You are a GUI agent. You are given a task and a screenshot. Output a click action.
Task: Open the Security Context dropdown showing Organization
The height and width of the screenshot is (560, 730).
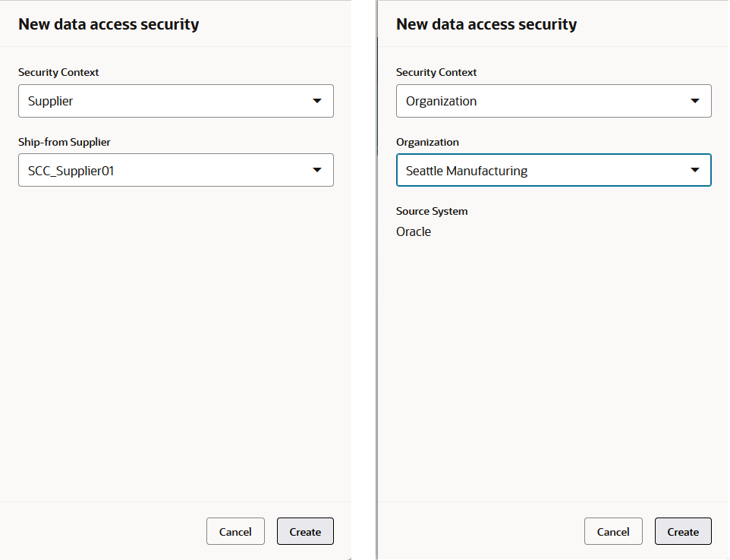553,101
